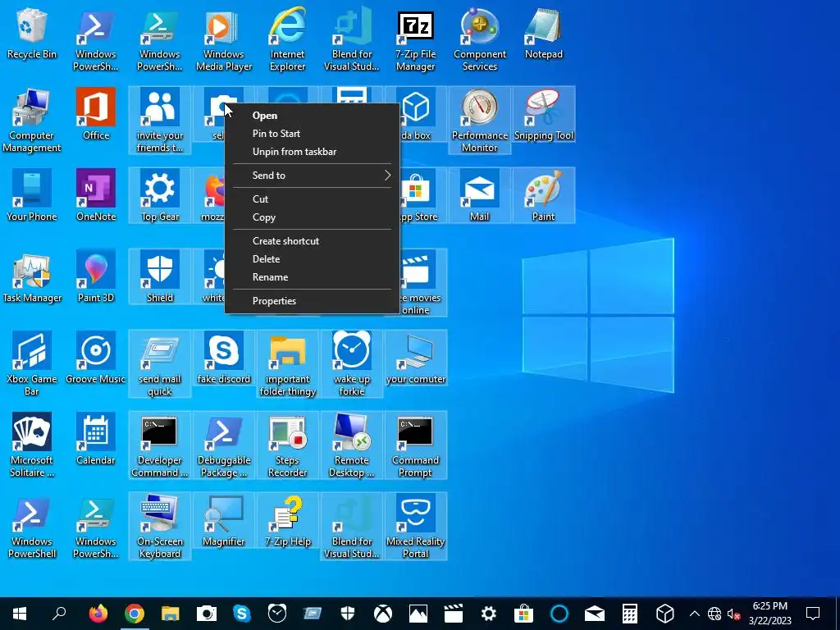Click the Notepad desktop shortcut
This screenshot has width=840, height=630.
pyautogui.click(x=544, y=33)
